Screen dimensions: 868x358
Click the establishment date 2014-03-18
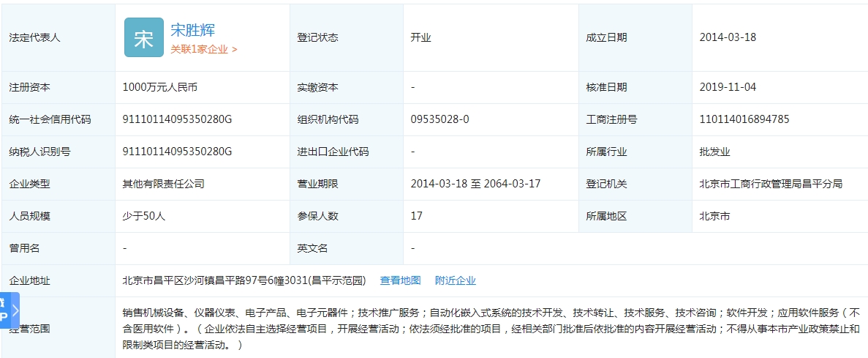click(728, 37)
